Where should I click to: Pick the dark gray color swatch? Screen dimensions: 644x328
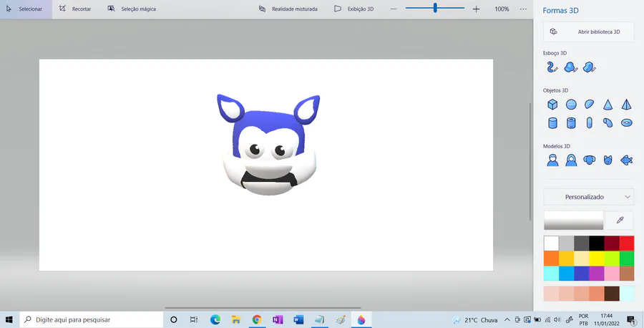pos(582,243)
